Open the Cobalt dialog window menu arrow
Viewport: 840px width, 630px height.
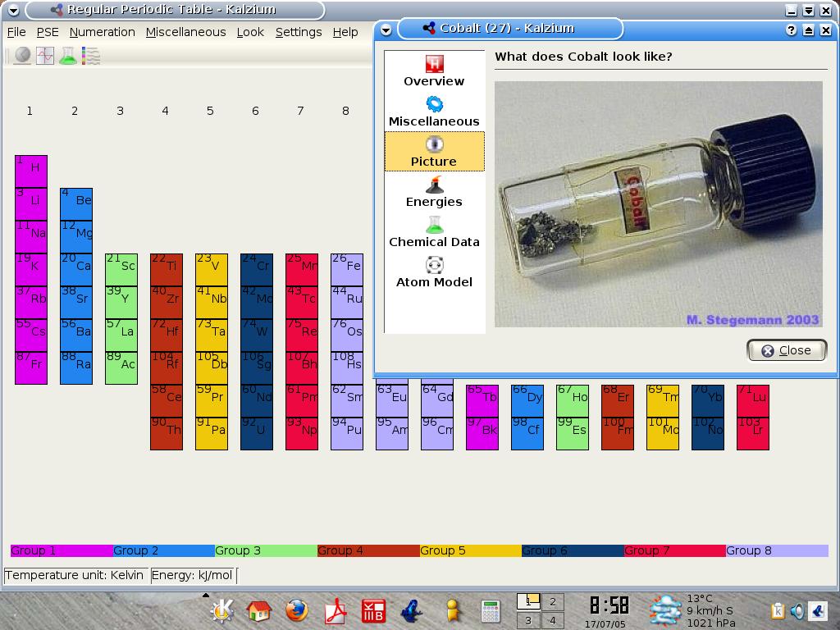386,30
